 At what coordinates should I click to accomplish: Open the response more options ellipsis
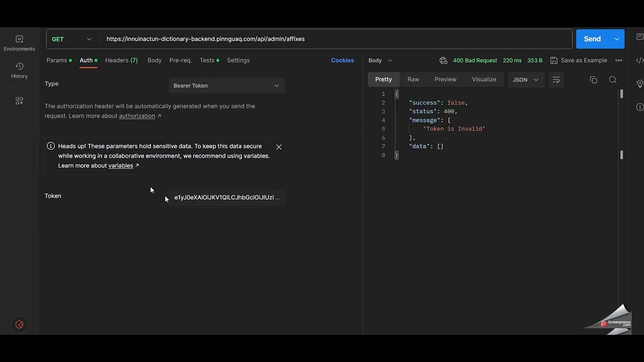(x=619, y=60)
